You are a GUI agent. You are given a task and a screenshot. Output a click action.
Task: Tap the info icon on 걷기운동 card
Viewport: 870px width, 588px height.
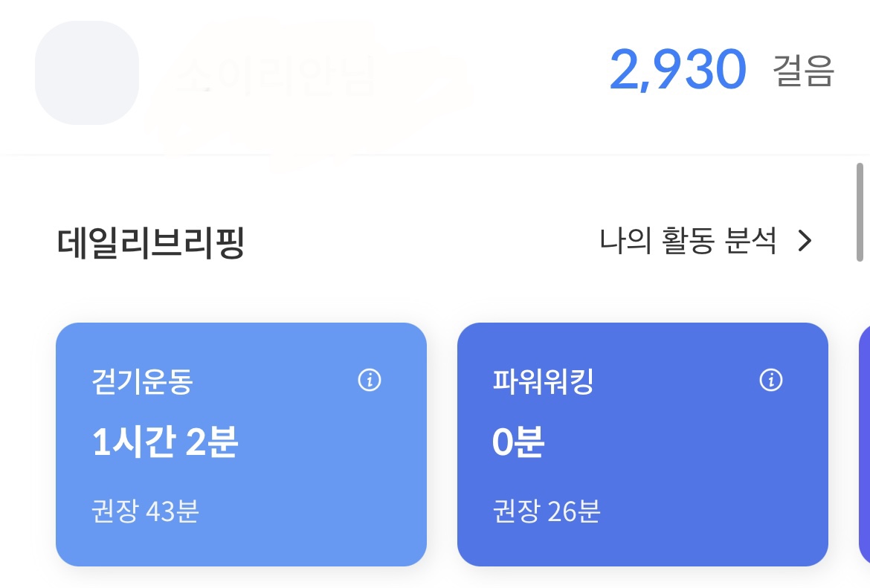point(370,381)
